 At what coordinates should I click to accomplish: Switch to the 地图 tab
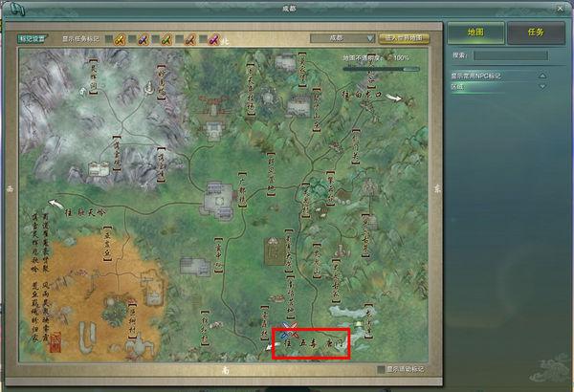click(x=475, y=33)
